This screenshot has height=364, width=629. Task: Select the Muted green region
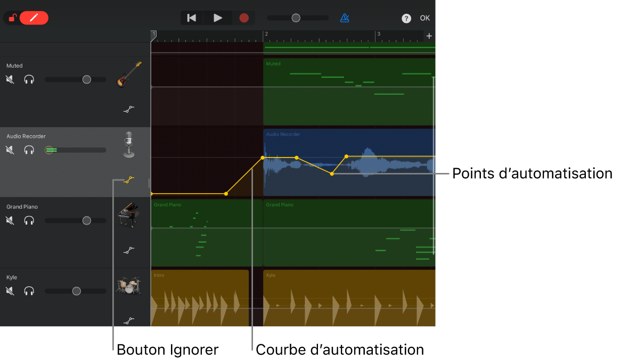click(349, 92)
